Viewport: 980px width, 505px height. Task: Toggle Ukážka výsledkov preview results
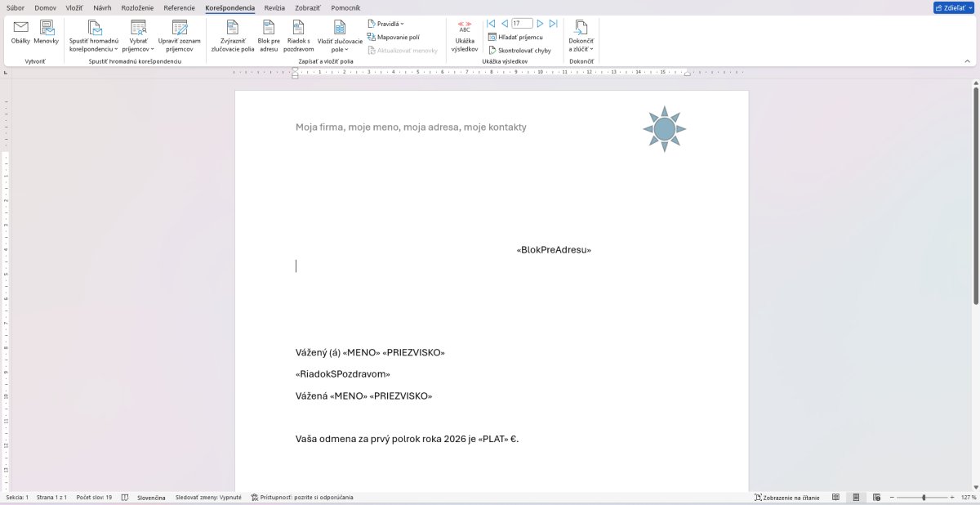pos(465,37)
